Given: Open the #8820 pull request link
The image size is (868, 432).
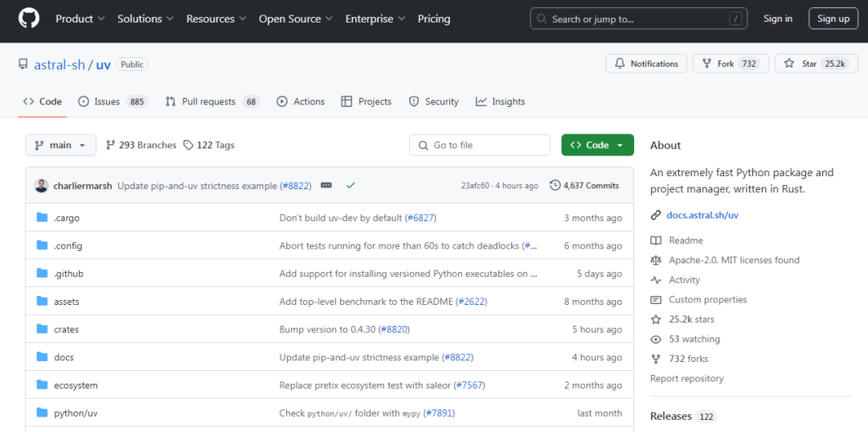Looking at the screenshot, I should tap(394, 330).
